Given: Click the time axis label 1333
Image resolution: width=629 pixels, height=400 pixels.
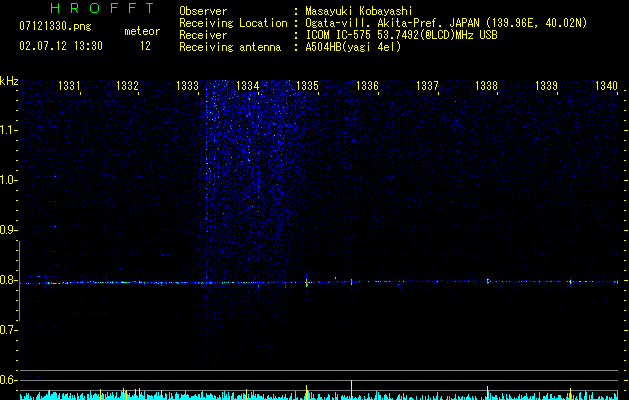Looking at the screenshot, I should pyautogui.click(x=187, y=86).
